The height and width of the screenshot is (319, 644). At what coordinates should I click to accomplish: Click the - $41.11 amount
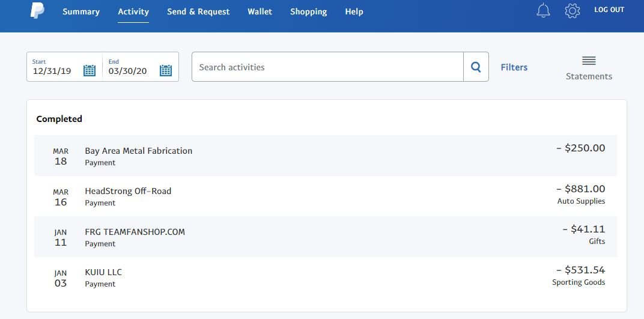[x=584, y=229]
